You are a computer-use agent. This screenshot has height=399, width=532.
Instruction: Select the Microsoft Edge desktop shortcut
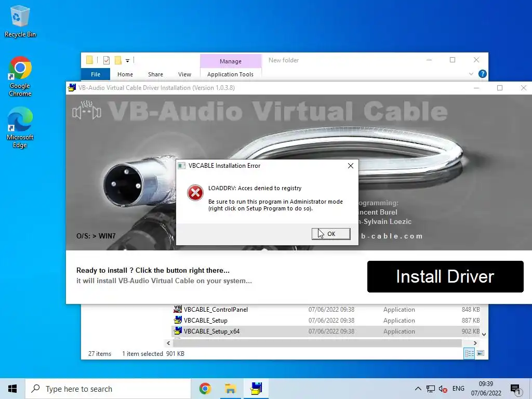point(20,128)
